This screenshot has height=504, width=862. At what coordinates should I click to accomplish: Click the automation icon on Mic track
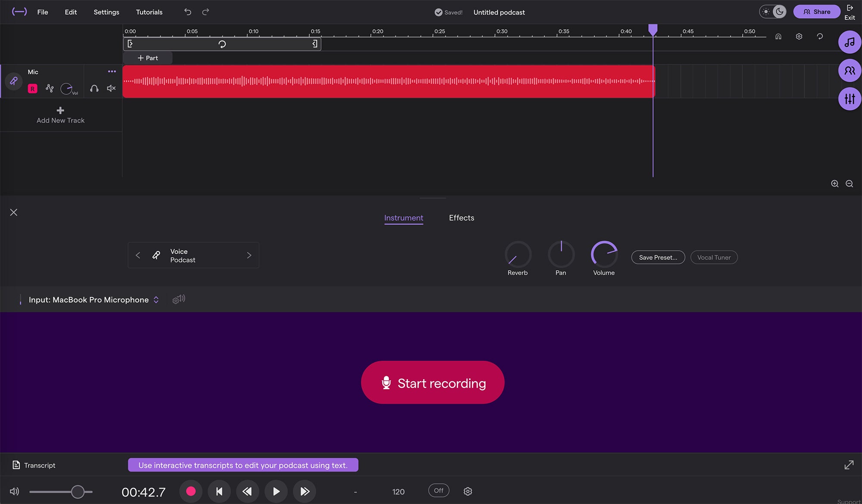click(x=50, y=88)
